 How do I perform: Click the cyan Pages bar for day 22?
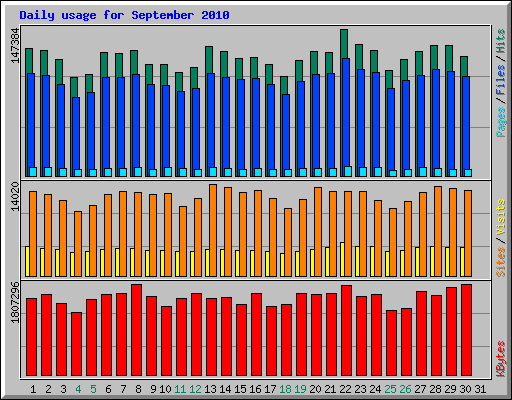pos(348,171)
